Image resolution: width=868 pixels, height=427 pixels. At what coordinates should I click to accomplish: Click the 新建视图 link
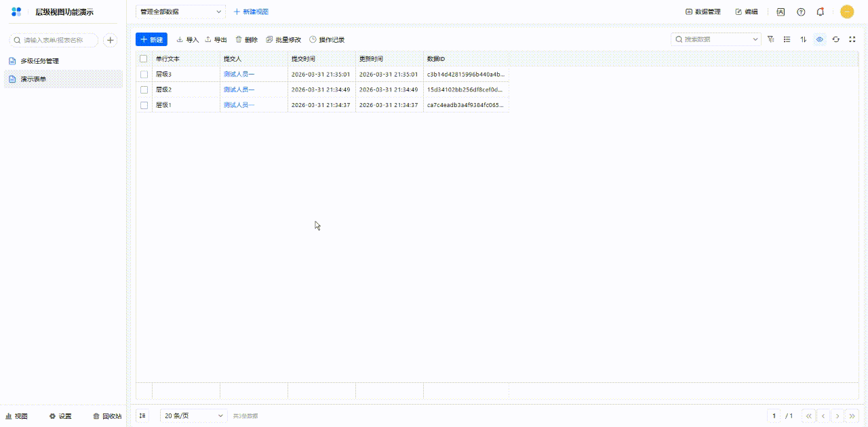(x=251, y=12)
